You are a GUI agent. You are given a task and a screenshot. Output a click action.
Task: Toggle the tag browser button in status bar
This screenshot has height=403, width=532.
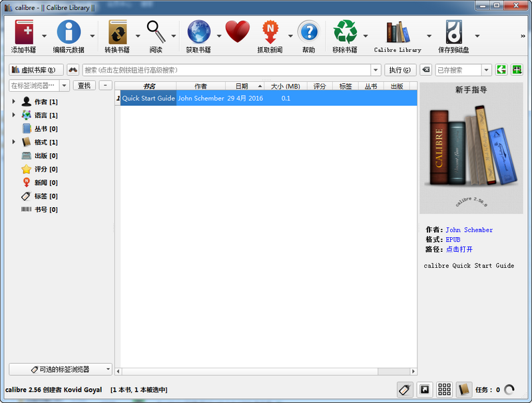point(404,390)
